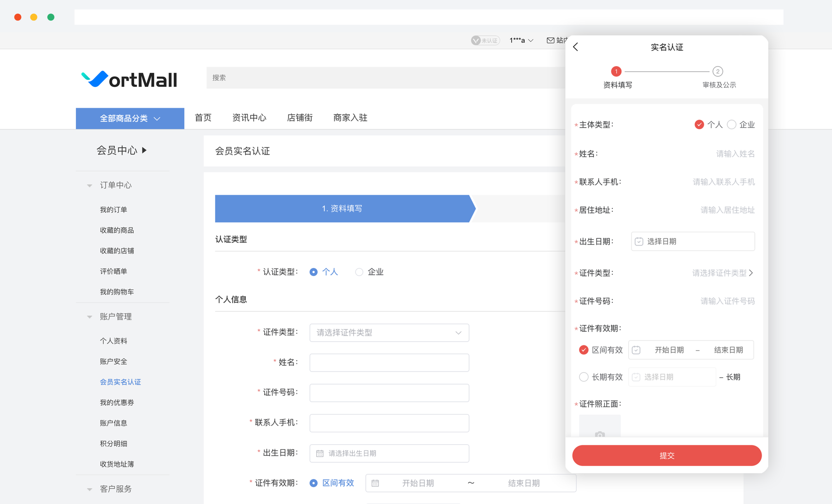Click step 2 审核及公示 progress marker
Viewport: 832px width, 504px height.
[x=718, y=72]
